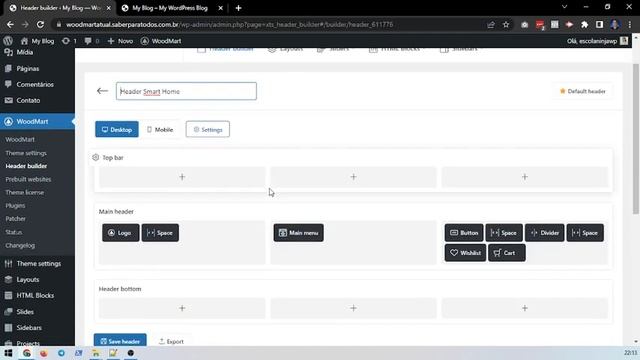Click Save header button
The height and width of the screenshot is (360, 640).
(120, 341)
